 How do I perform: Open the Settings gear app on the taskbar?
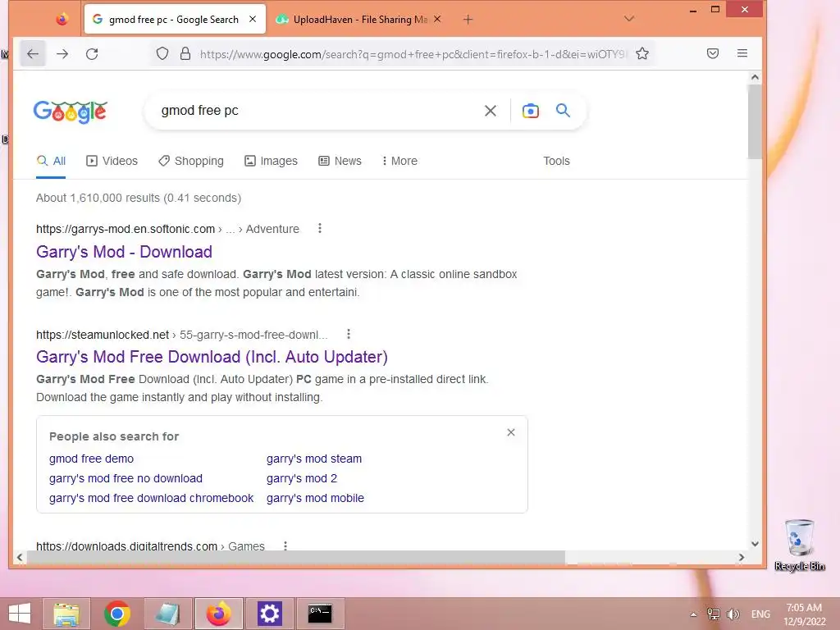269,614
